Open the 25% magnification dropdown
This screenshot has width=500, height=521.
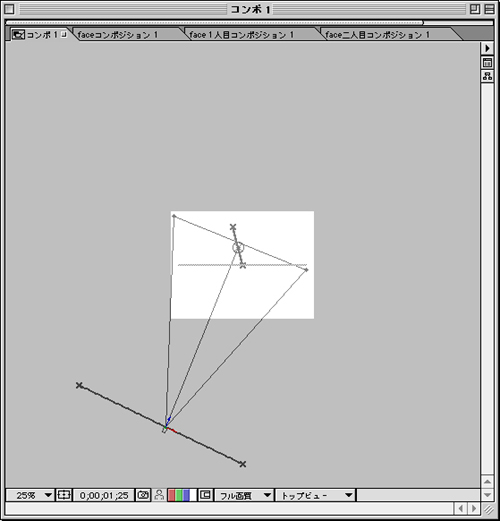30,495
